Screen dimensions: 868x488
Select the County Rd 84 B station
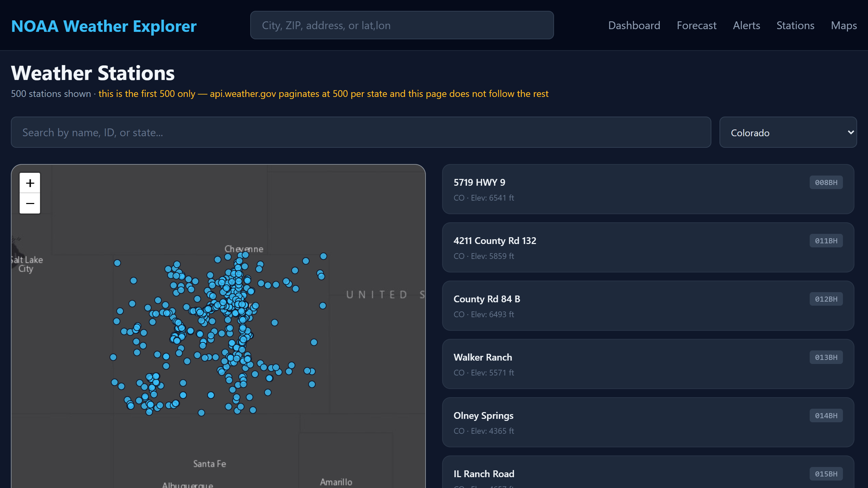pos(648,306)
